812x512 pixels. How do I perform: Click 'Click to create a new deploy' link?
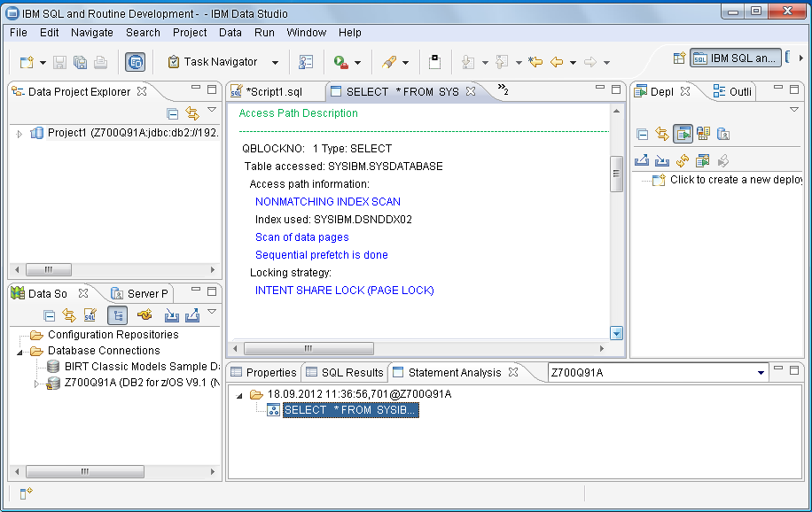[734, 180]
